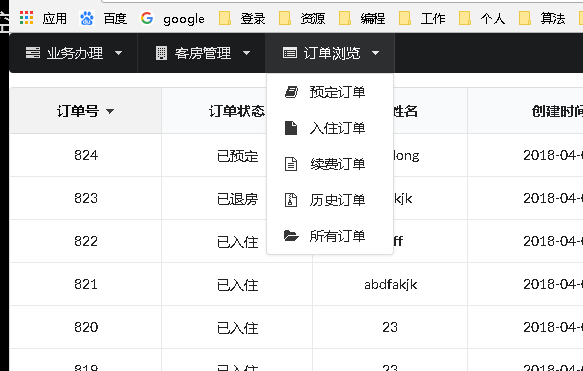Viewport: 583px width, 371px height.
Task: Click the 客房管理 building icon
Action: (x=161, y=53)
